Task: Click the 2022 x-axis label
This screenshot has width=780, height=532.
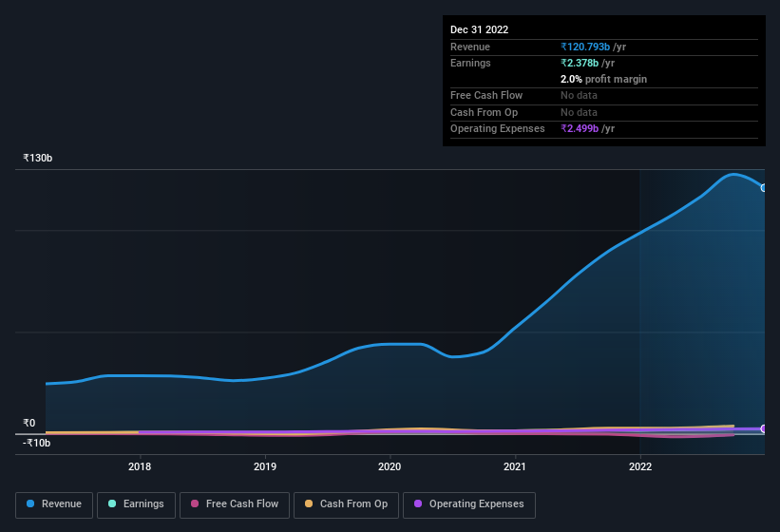Action: pyautogui.click(x=640, y=466)
